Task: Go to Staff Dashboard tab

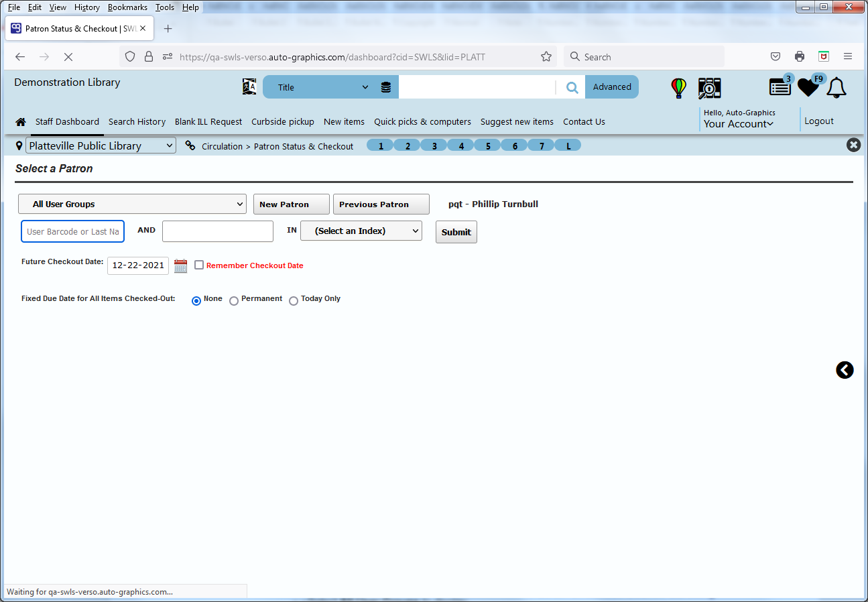Action: coord(67,122)
